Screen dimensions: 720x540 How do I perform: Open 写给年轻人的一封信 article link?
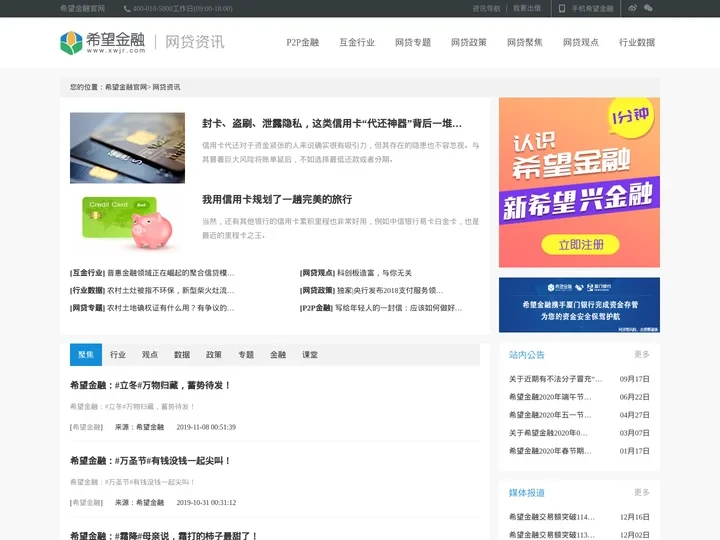click(x=399, y=308)
